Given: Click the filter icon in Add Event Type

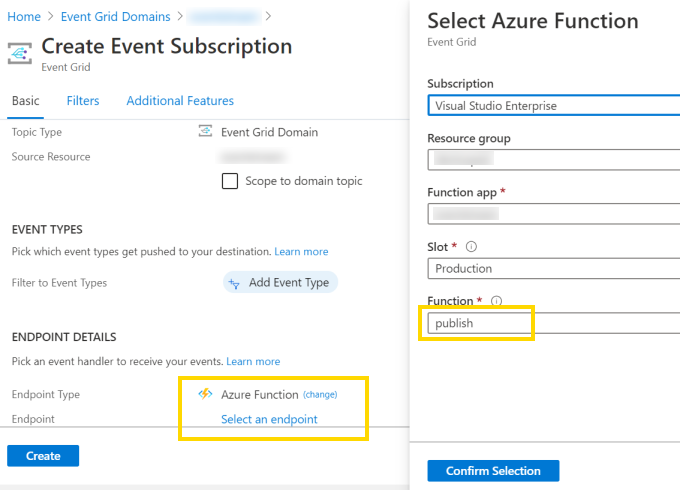Looking at the screenshot, I should tap(236, 283).
